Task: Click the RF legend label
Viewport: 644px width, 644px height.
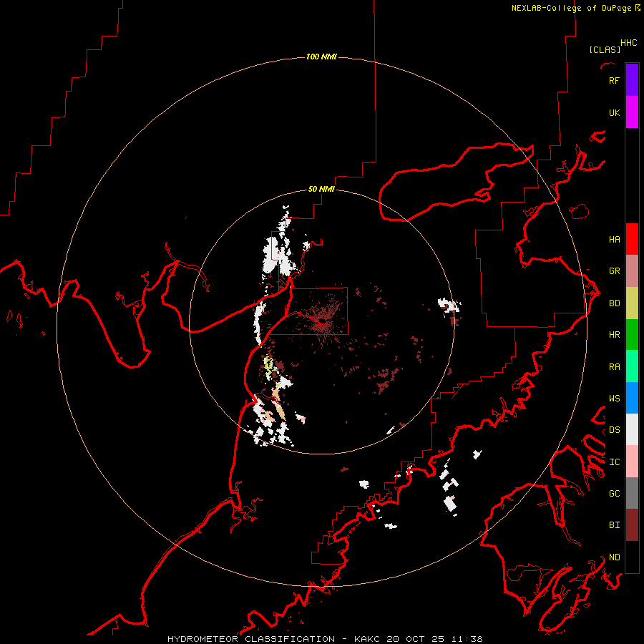Action: (x=614, y=80)
